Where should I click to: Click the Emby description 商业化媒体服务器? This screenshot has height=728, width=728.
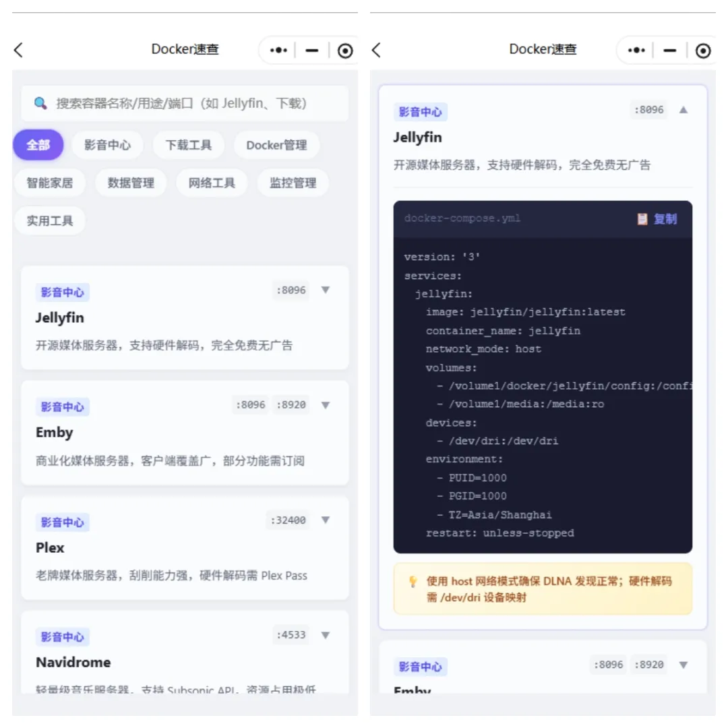(170, 460)
